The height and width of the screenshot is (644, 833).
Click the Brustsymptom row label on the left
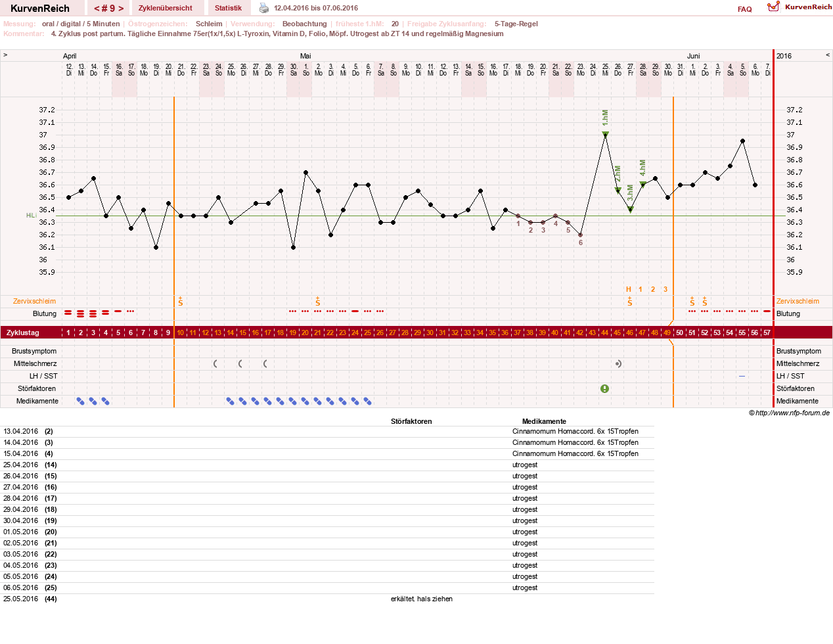point(34,351)
